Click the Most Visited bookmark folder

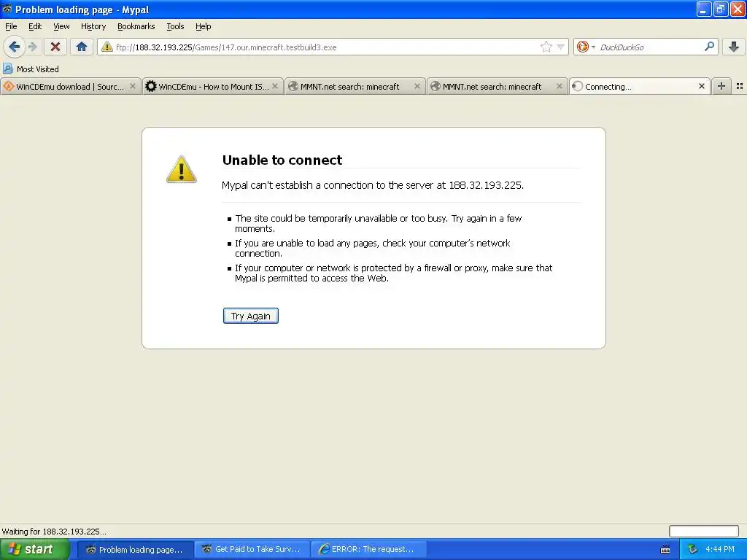pos(31,69)
